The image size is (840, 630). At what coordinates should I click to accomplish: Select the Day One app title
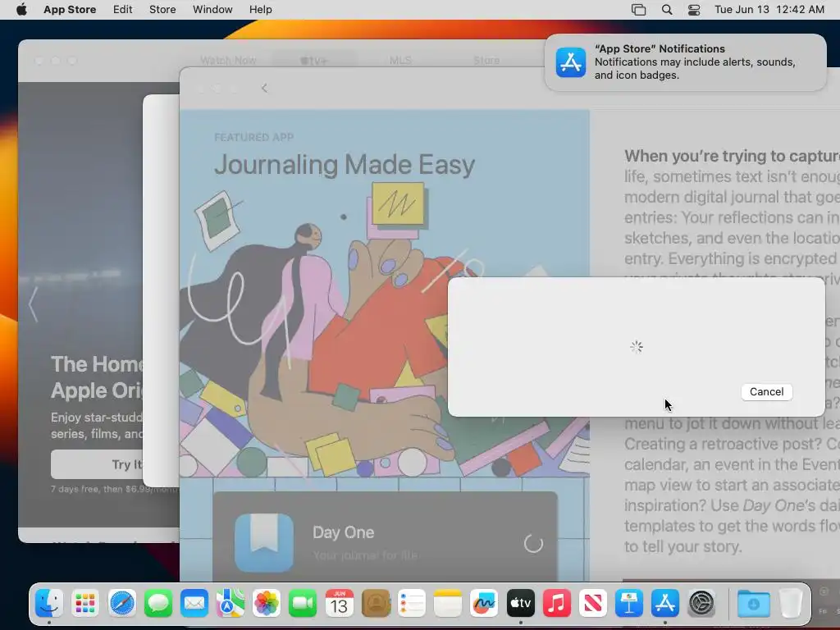(344, 532)
